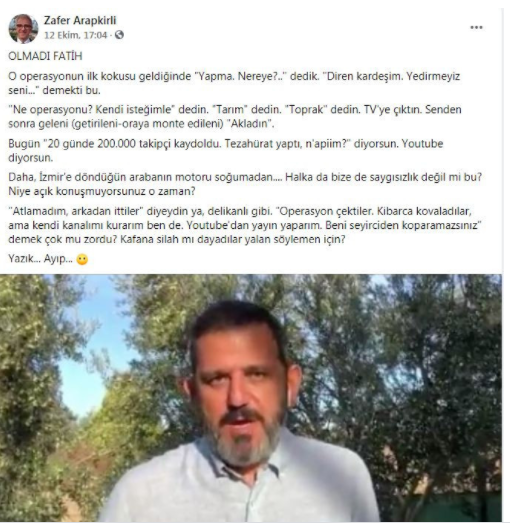The height and width of the screenshot is (526, 510).
Task: Click the globe public-visibility icon
Action: point(119,35)
